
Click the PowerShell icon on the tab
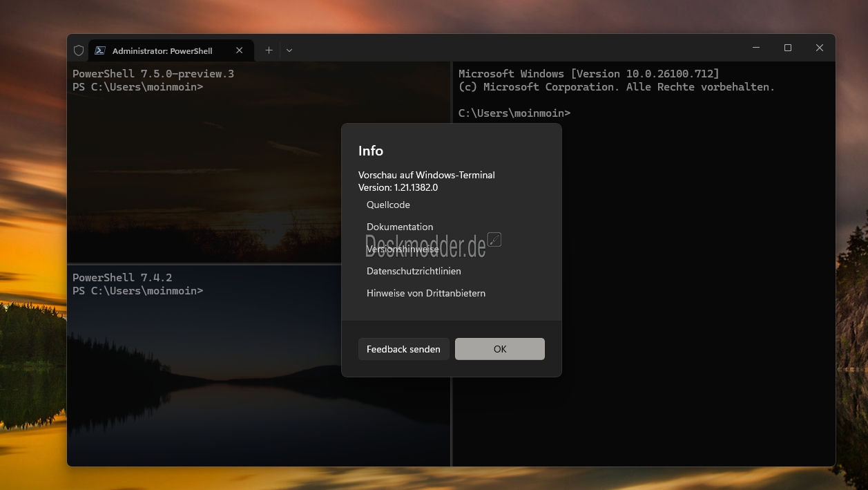tap(100, 50)
